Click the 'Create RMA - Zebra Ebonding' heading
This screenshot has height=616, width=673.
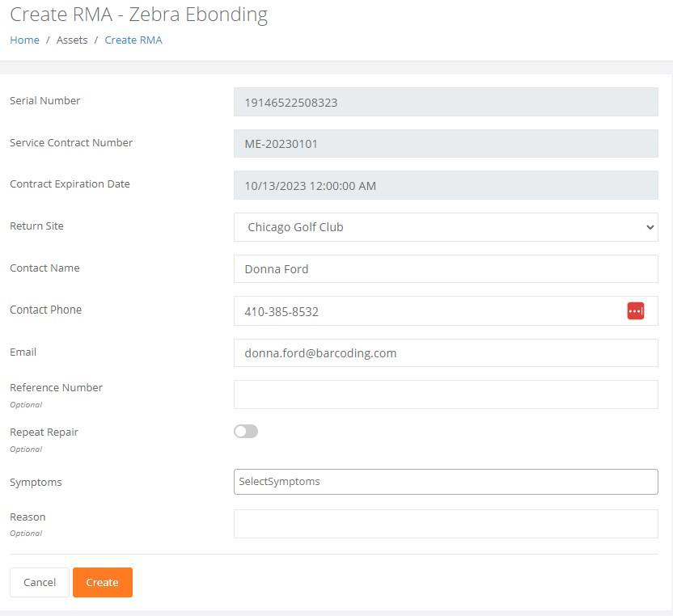(138, 15)
